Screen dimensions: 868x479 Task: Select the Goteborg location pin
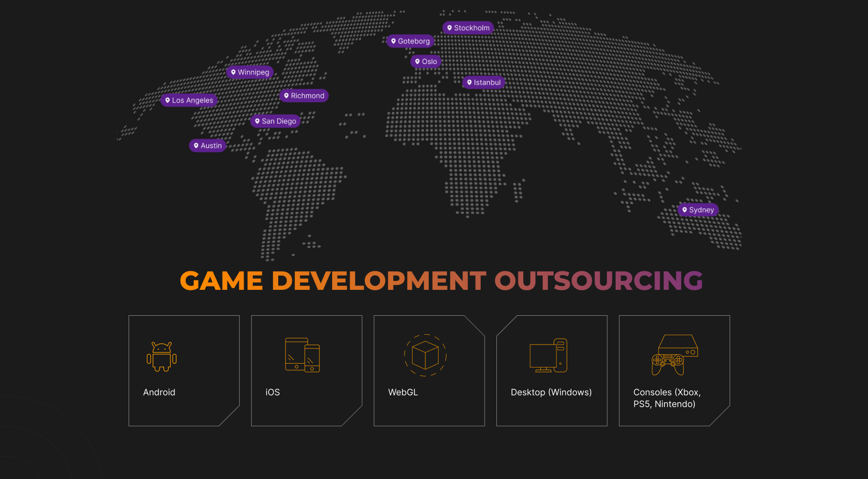click(x=410, y=41)
